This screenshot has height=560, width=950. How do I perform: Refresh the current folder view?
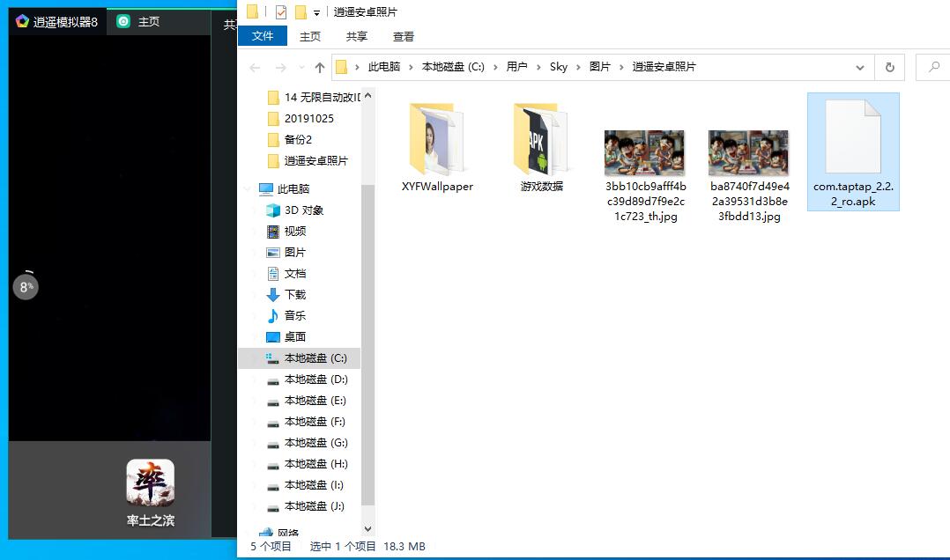click(889, 68)
